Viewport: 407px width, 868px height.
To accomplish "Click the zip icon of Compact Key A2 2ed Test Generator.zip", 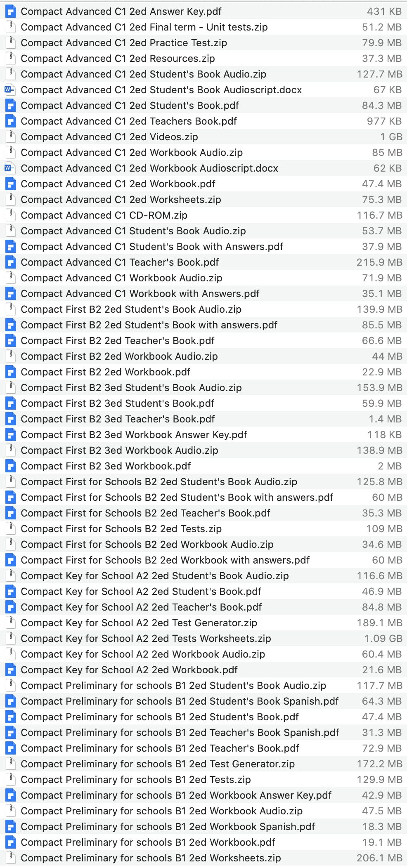I will 10,623.
